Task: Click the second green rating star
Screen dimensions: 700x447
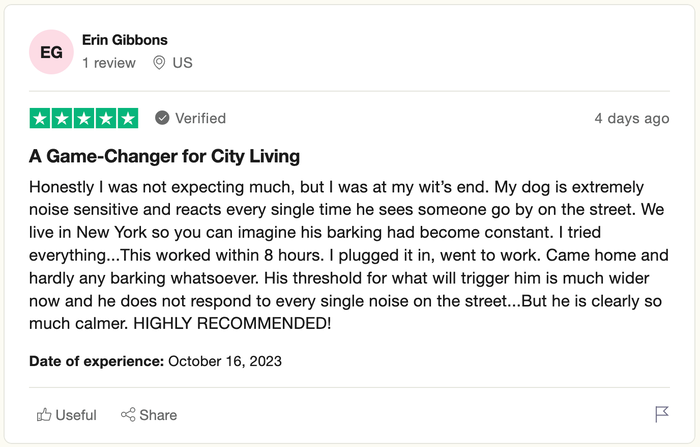Action: coord(62,118)
